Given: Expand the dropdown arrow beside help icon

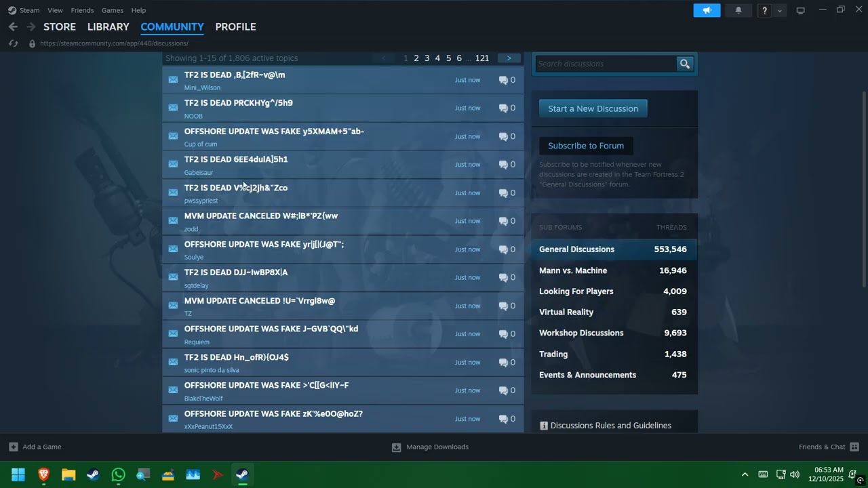Looking at the screenshot, I should (780, 10).
